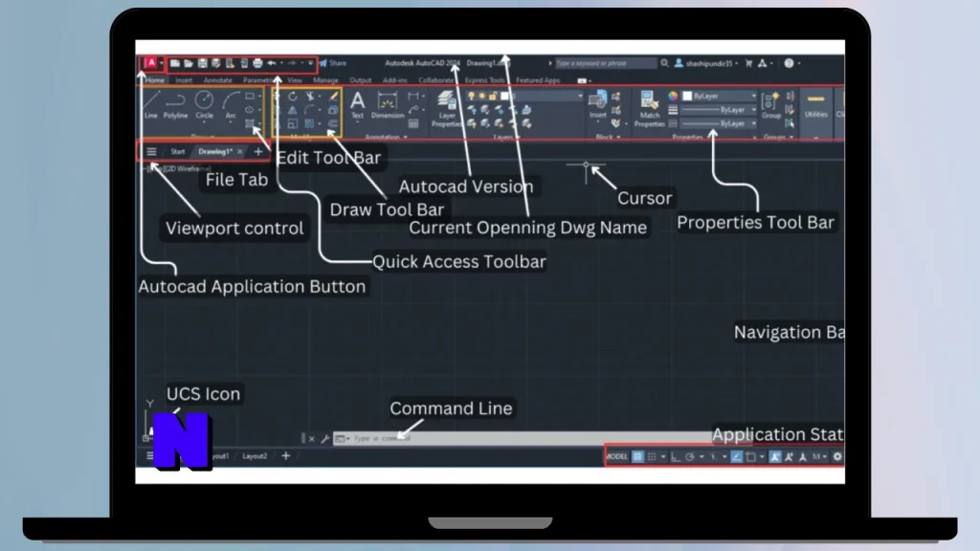The height and width of the screenshot is (551, 980).
Task: Save drawing with the floppy disk icon
Action: click(x=202, y=63)
